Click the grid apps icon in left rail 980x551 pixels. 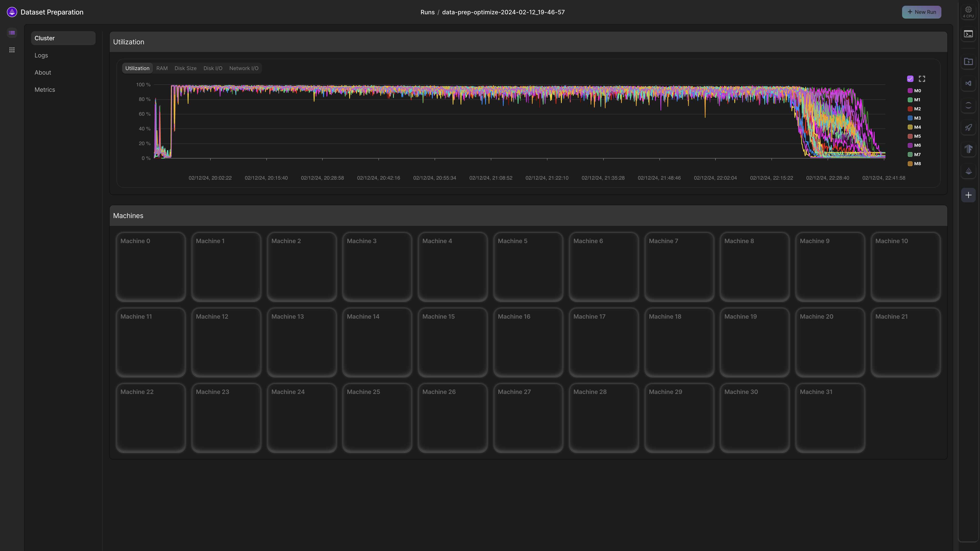12,50
